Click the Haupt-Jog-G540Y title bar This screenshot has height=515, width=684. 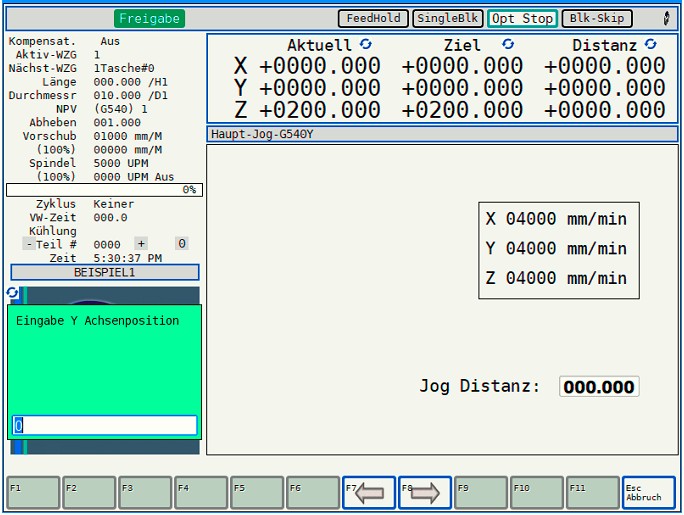click(x=442, y=134)
